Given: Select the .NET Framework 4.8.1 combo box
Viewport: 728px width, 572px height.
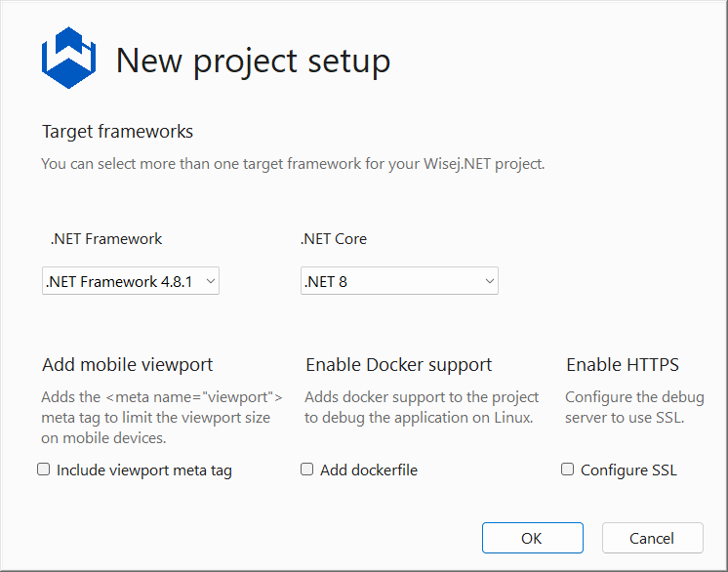Looking at the screenshot, I should click(131, 281).
